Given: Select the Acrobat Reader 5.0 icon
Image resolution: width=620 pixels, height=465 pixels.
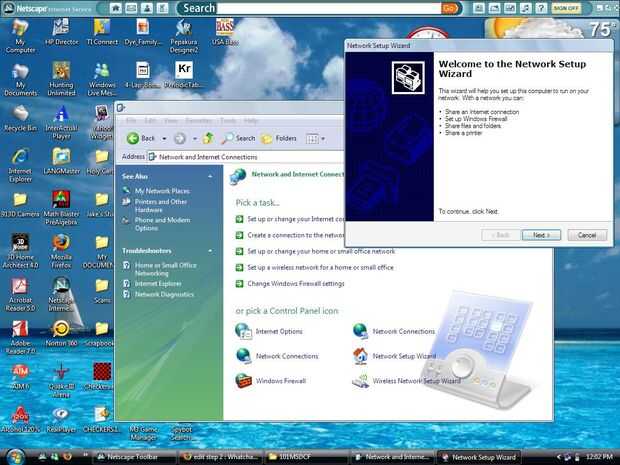Looking at the screenshot, I should 20,295.
